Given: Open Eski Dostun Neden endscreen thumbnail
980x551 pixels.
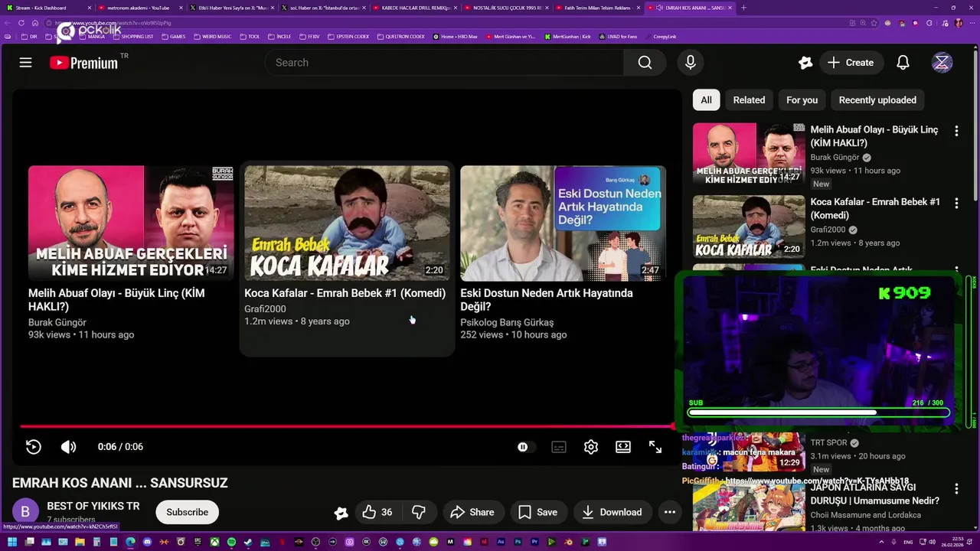Looking at the screenshot, I should pos(563,223).
